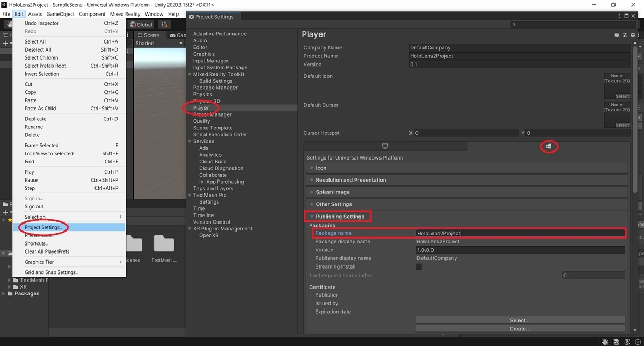
Task: Expand the Icon section
Action: pos(466,168)
